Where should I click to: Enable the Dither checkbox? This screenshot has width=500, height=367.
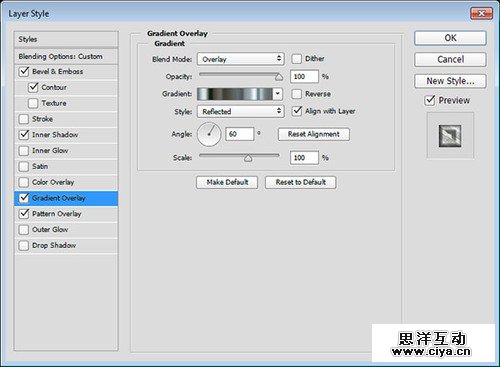pyautogui.click(x=296, y=59)
